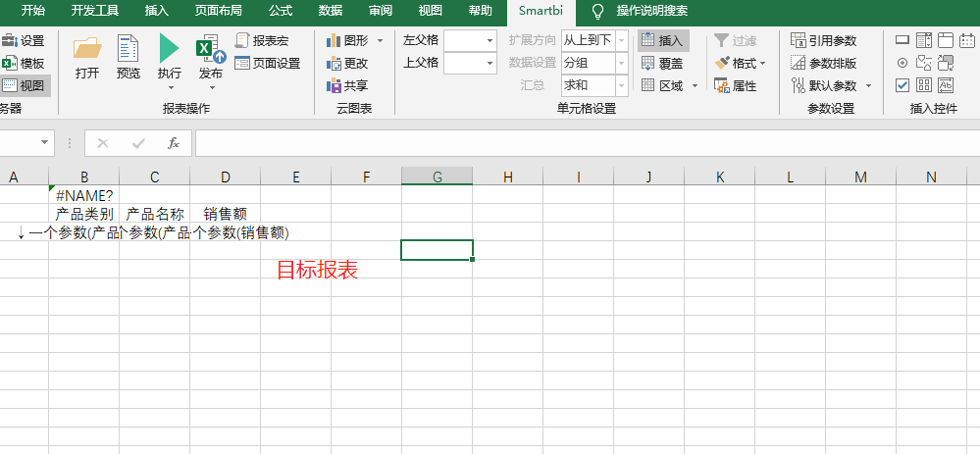This screenshot has height=454, width=980.
Task: Expand the 区域 dropdown arrow
Action: pos(695,86)
